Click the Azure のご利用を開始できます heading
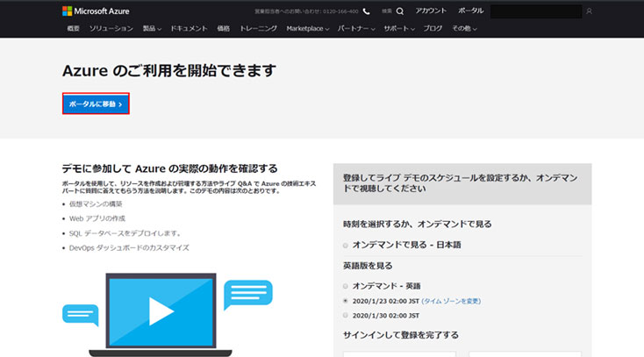This screenshot has width=644, height=357. (x=169, y=71)
